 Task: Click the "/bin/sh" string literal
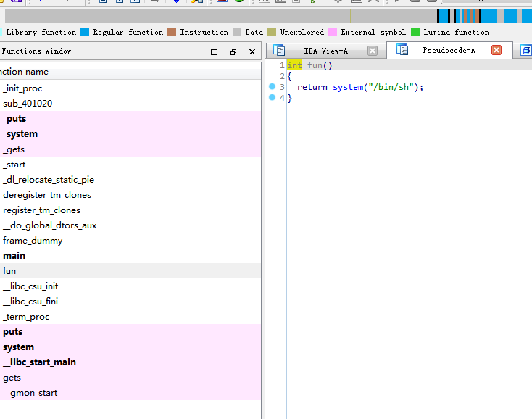[x=391, y=87]
